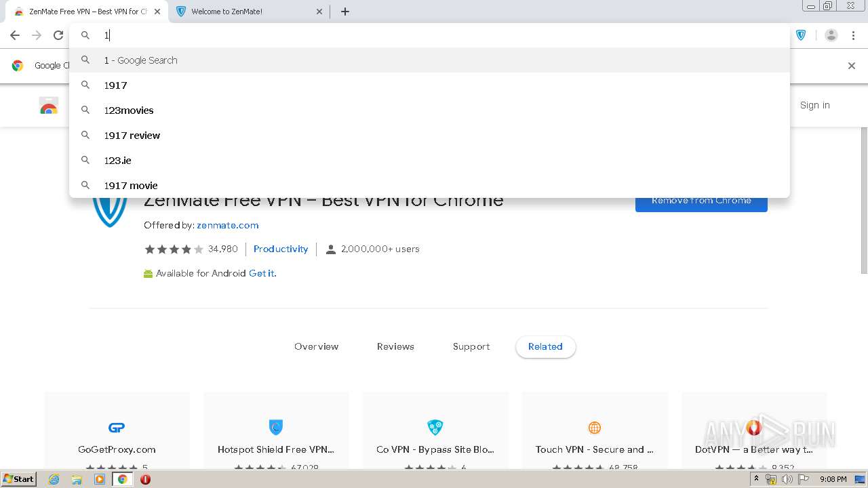Open the Chrome profile avatar icon
This screenshot has width=868, height=488.
pyautogui.click(x=831, y=35)
